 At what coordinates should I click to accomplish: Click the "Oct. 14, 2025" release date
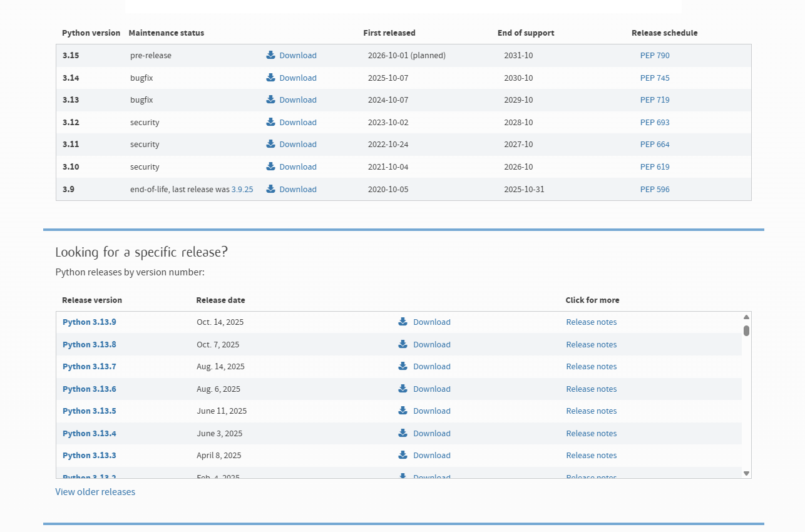coord(220,322)
